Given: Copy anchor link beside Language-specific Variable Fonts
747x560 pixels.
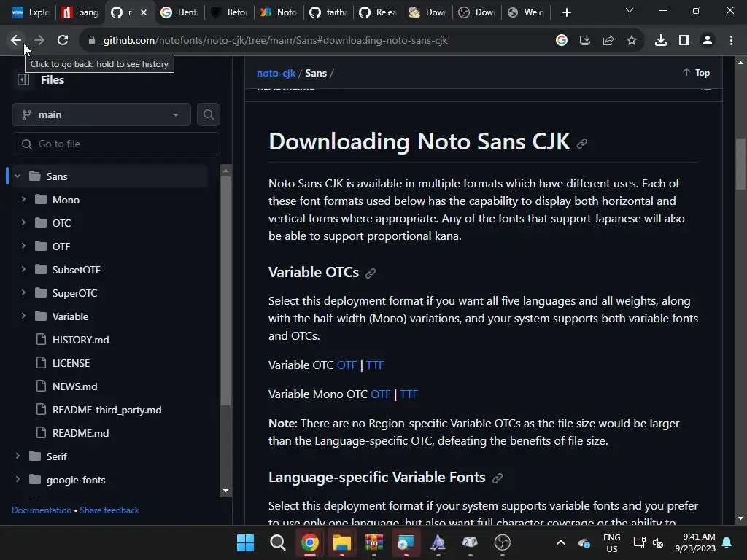Looking at the screenshot, I should (x=498, y=478).
